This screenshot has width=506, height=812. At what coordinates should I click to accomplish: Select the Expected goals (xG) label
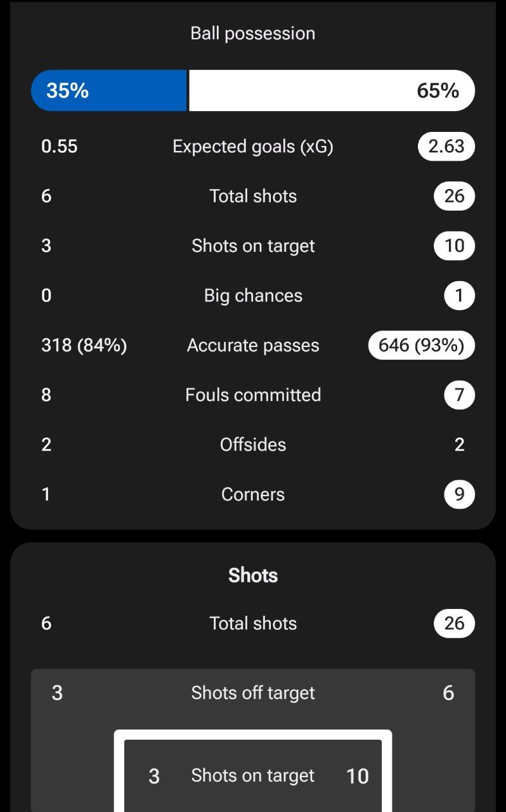pos(253,147)
